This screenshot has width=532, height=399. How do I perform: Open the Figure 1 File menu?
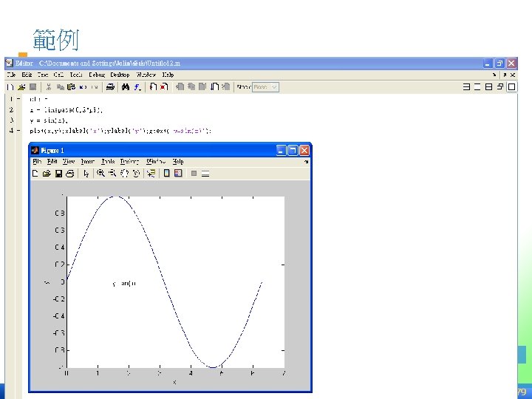click(37, 162)
